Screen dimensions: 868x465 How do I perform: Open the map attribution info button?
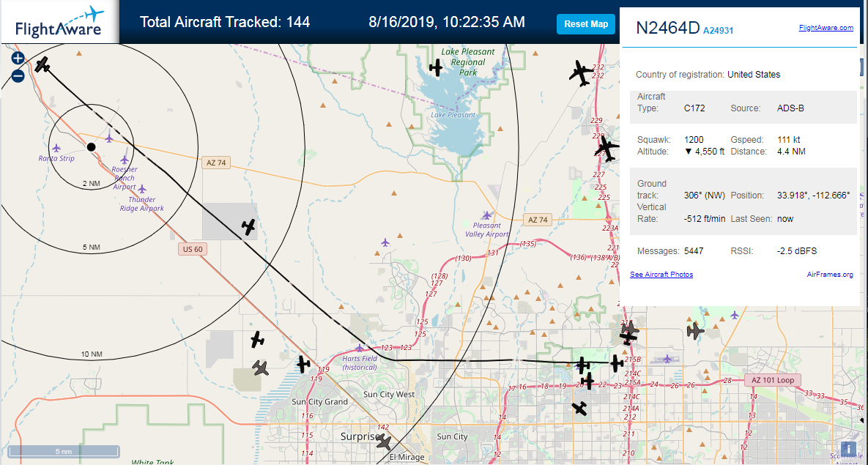(848, 448)
